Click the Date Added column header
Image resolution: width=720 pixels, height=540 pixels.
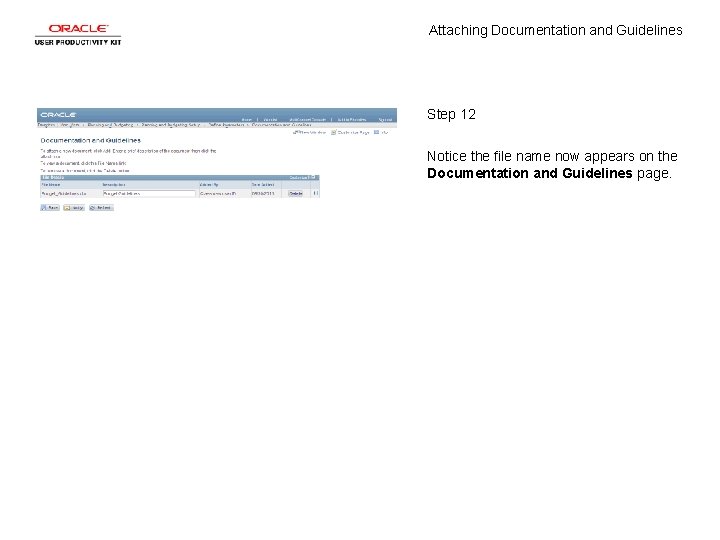click(263, 185)
